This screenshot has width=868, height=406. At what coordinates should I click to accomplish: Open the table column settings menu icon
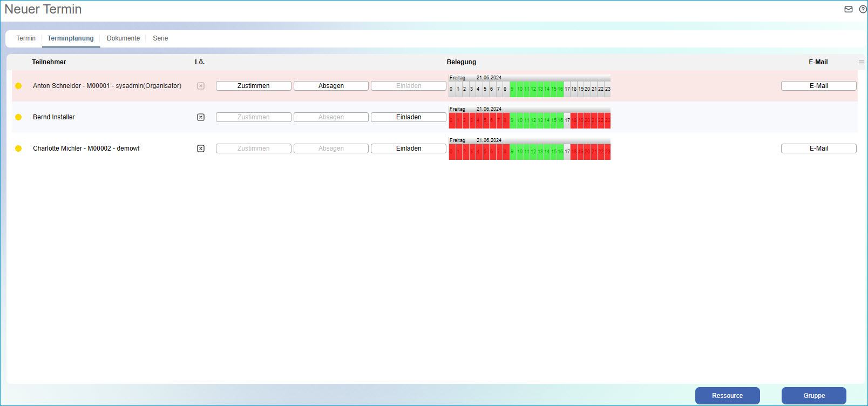[x=862, y=62]
